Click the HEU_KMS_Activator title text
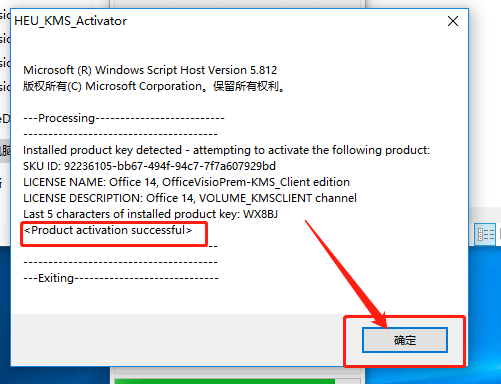This screenshot has height=384, width=501. pos(70,21)
